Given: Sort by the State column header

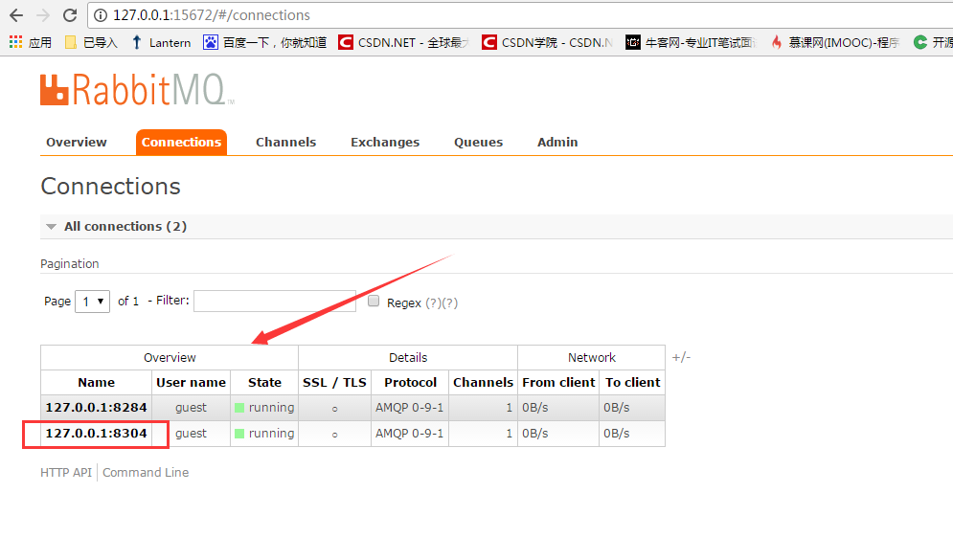Looking at the screenshot, I should point(264,383).
